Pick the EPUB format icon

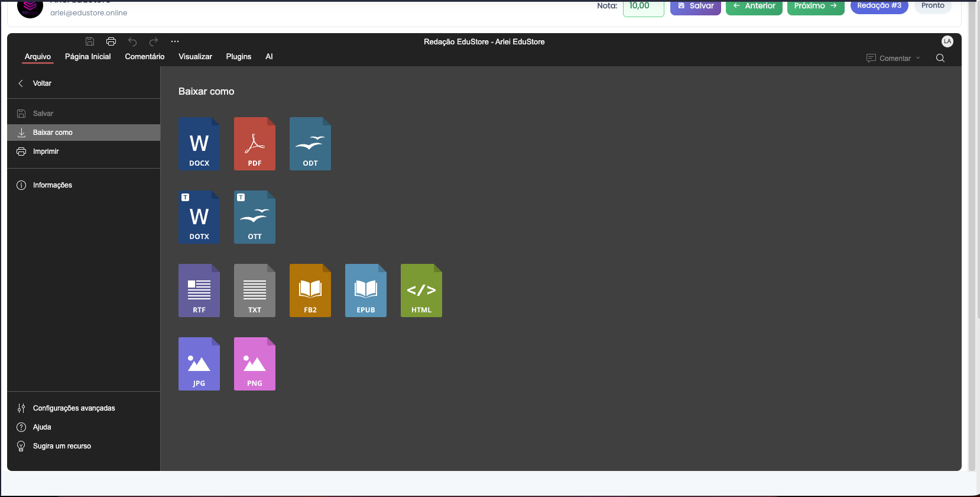click(x=366, y=291)
